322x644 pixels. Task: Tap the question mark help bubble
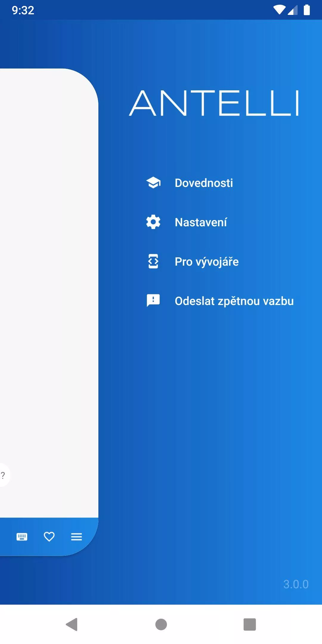pos(4,475)
